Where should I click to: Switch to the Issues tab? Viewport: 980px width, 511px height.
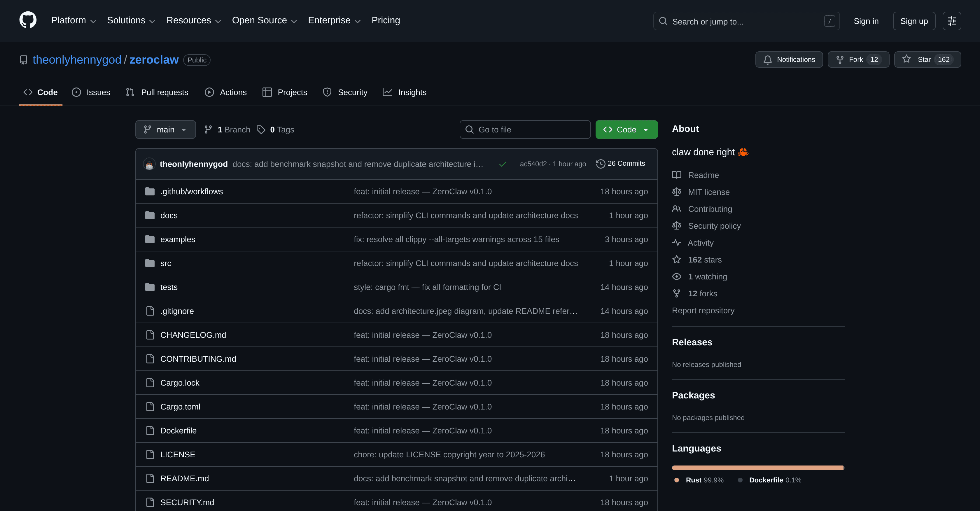pos(91,92)
